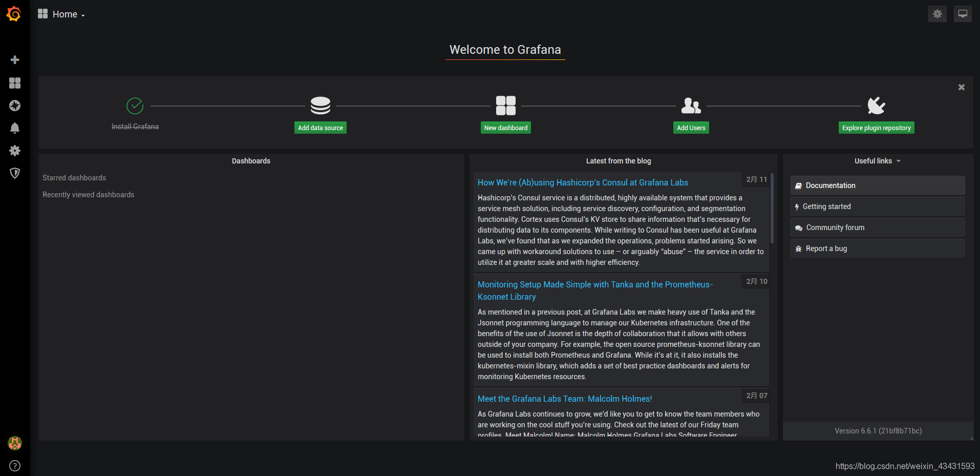This screenshot has height=476, width=980.
Task: Open the Hashicorp's Consul blog post
Action: [x=583, y=182]
